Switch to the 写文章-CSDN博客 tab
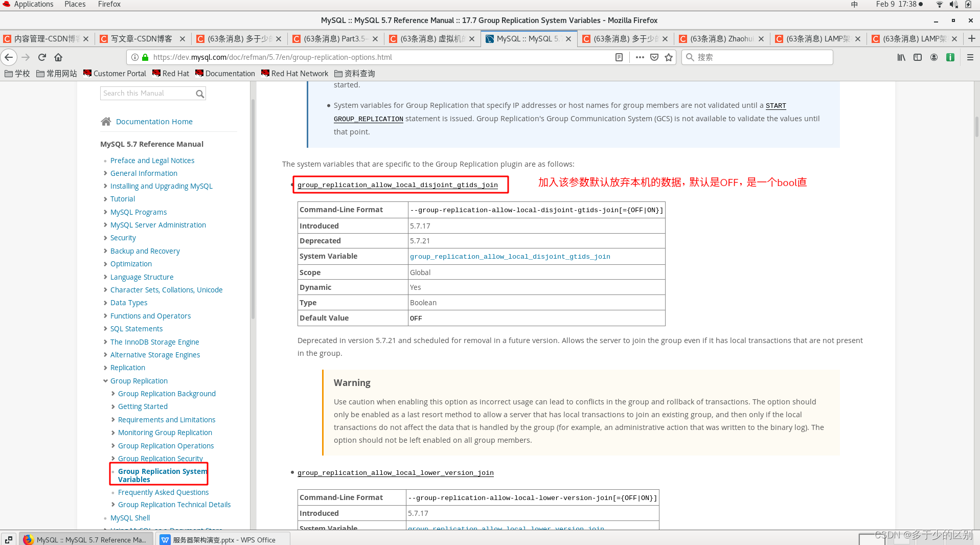 pos(142,39)
